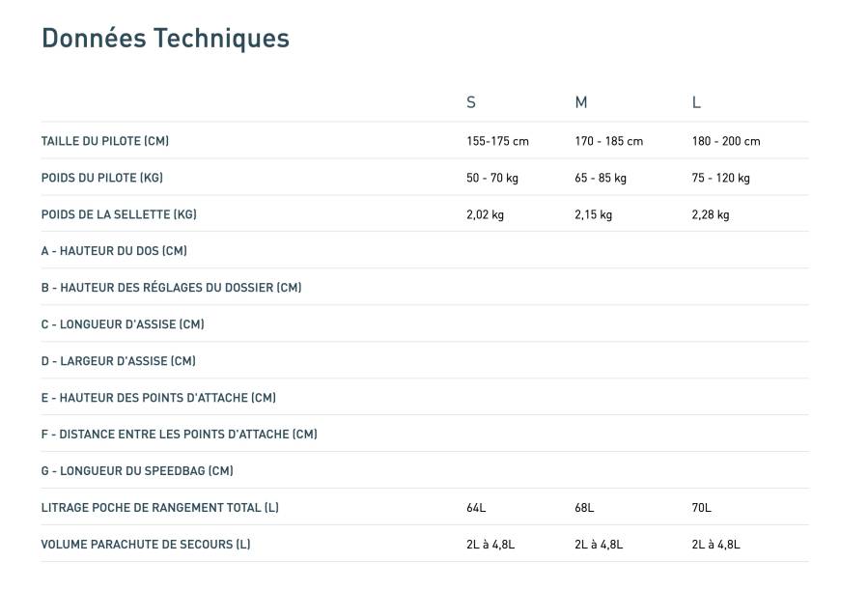
Task: Click the 70L storage volume value
Action: (x=701, y=508)
